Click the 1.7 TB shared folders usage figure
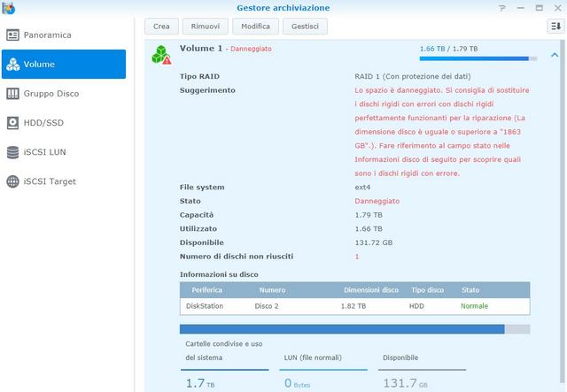 coord(200,383)
